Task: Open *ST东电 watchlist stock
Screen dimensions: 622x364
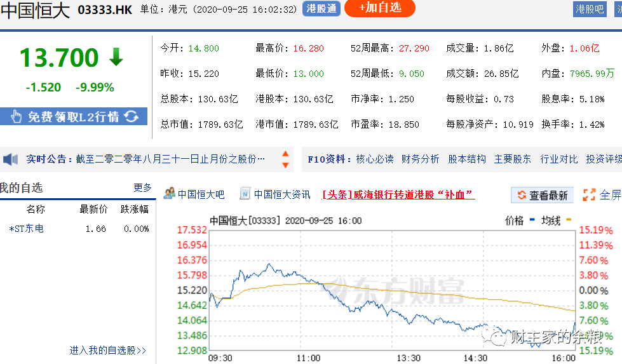Action: (26, 229)
